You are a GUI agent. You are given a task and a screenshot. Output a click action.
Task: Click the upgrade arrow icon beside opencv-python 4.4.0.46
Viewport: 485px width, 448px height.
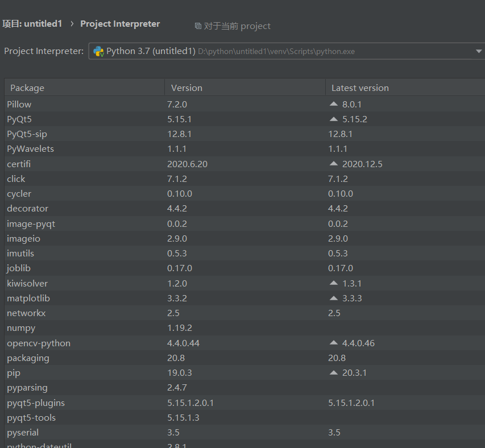333,343
